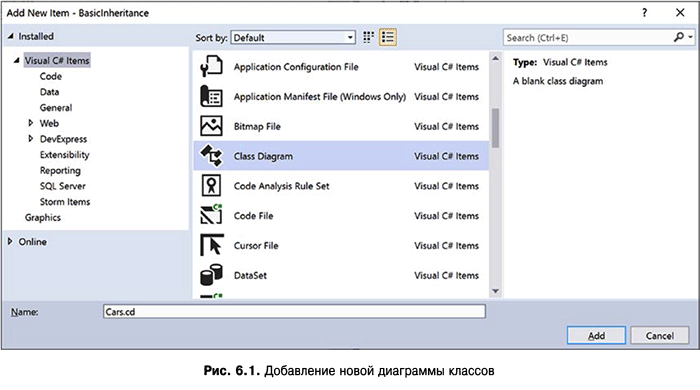Screen dimensions: 700x390
Task: Click the Cancel button
Action: click(x=659, y=336)
